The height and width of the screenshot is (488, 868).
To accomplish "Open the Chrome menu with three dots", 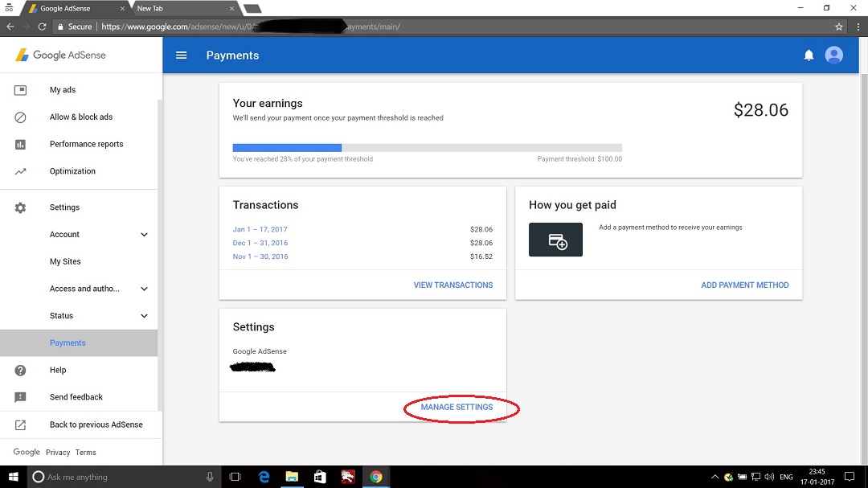I will (x=858, y=27).
